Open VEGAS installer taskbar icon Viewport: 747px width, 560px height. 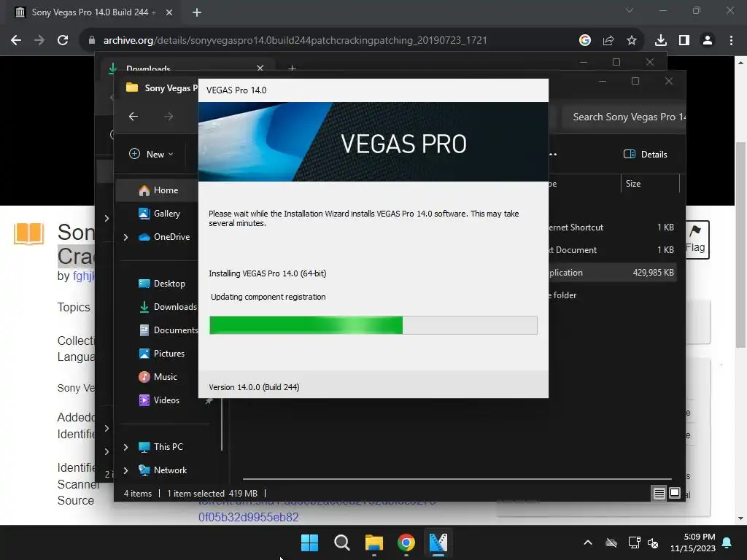(x=438, y=542)
